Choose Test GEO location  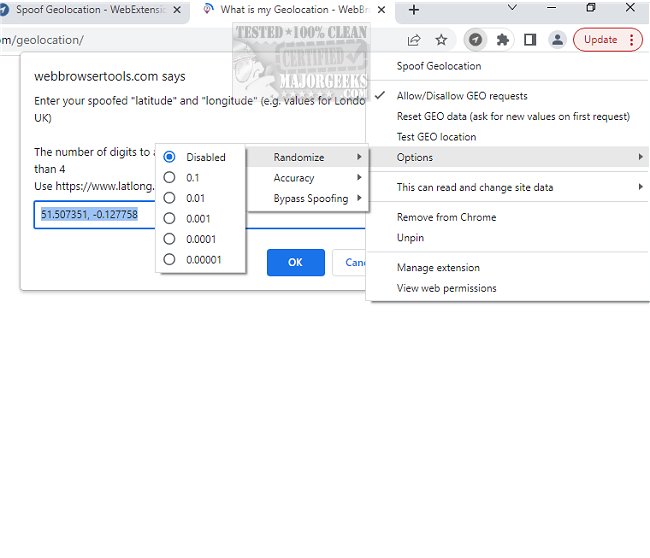pyautogui.click(x=508, y=137)
